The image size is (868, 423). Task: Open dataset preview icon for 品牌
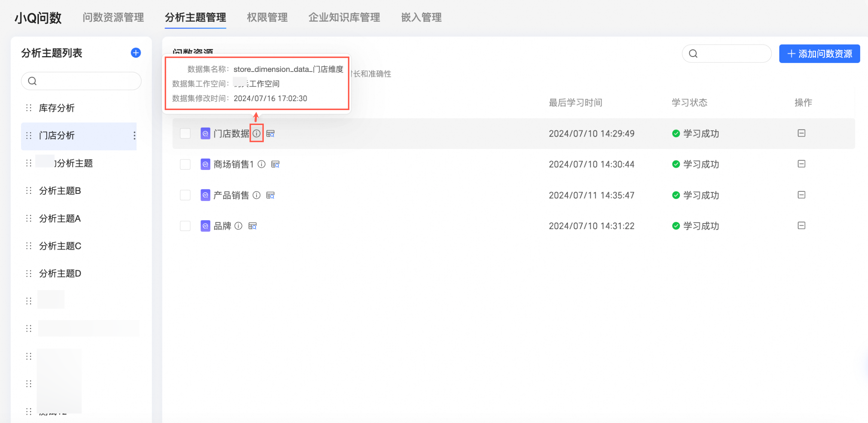(x=253, y=226)
